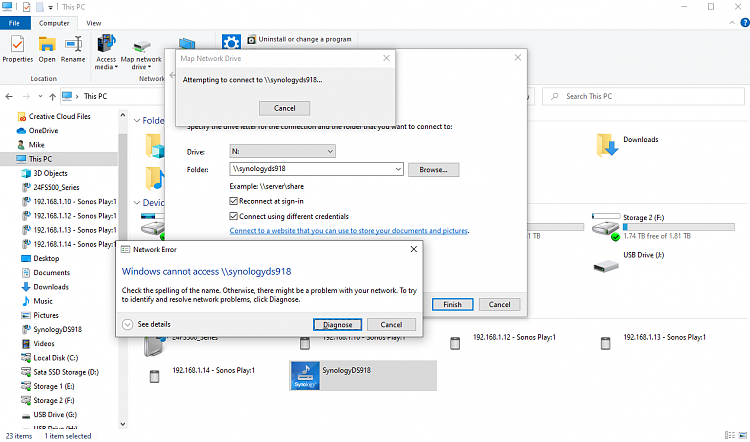Click the Browse... button
Viewport: 750px width, 442px height.
coord(433,169)
